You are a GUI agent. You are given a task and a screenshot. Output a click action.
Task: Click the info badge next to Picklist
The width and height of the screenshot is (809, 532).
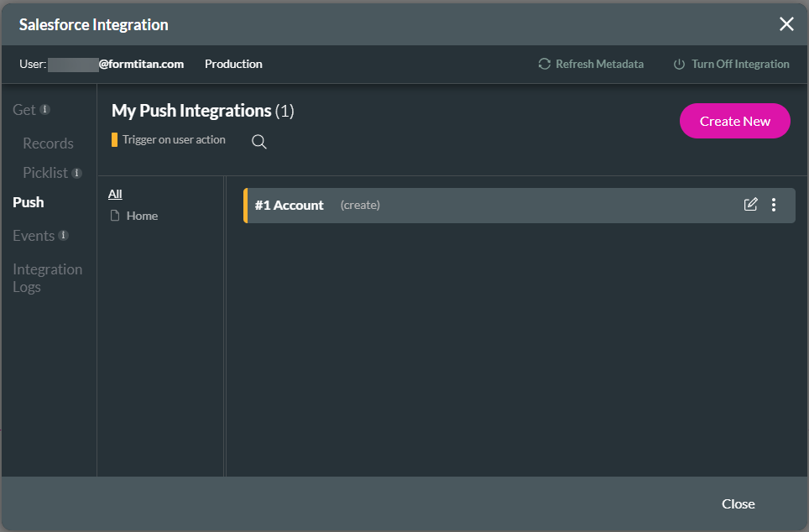tap(76, 172)
